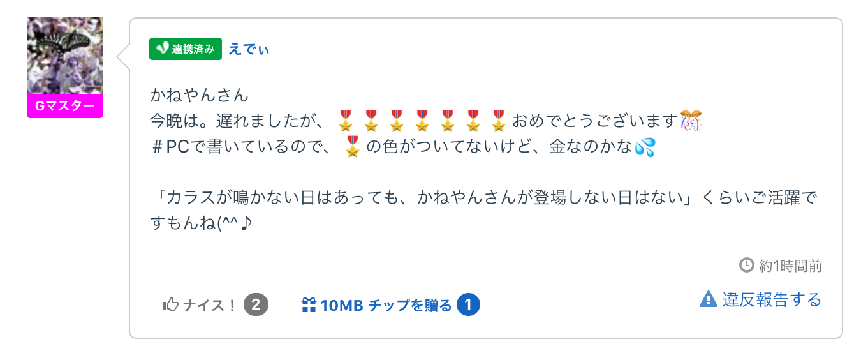This screenshot has height=360, width=868.
Task: Click the medal emoji on the #PC line
Action: pos(353,147)
